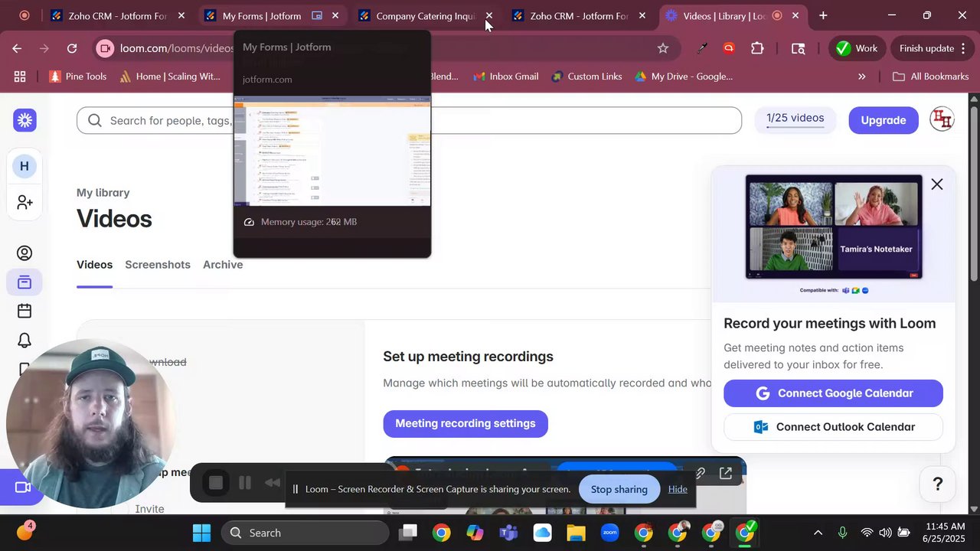Open a new browser tab
Image resolution: width=980 pixels, height=551 pixels.
coord(823,15)
